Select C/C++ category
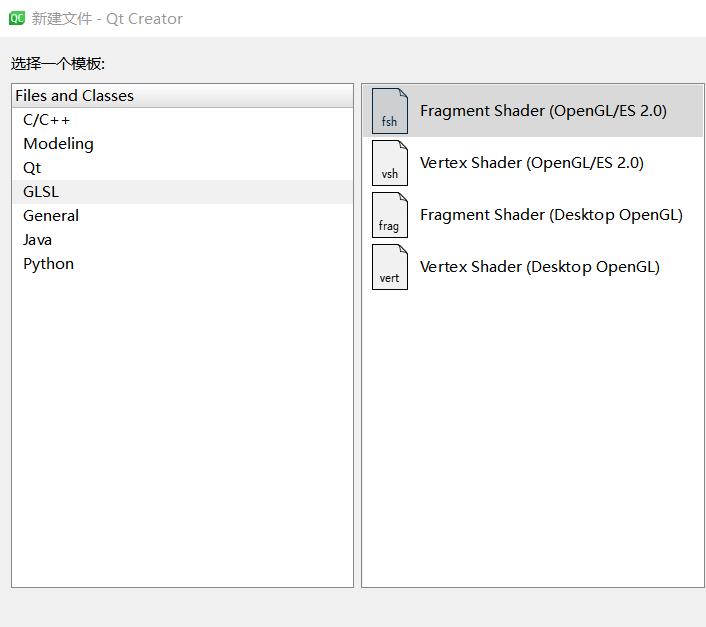The width and height of the screenshot is (706, 627). [x=182, y=120]
